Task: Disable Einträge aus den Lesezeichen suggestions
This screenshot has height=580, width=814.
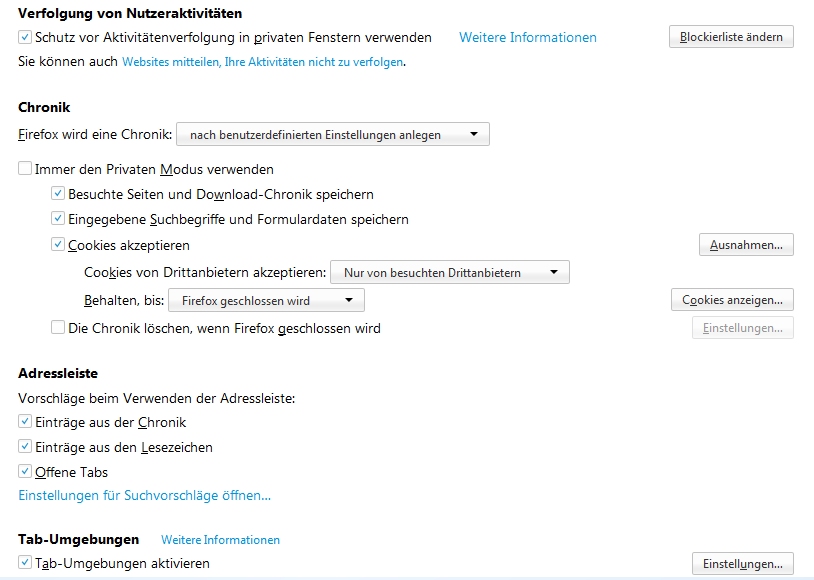Action: [23, 447]
